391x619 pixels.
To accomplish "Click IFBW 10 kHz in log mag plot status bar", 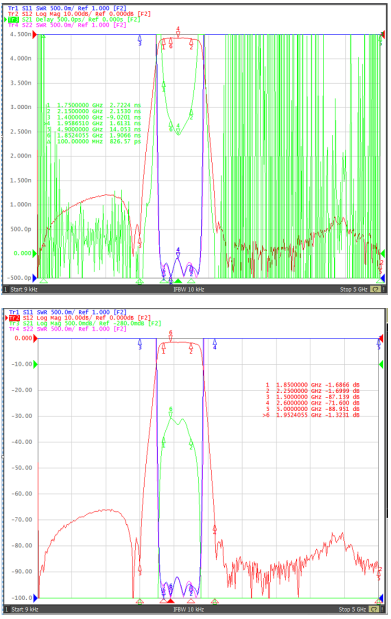I will (x=188, y=609).
